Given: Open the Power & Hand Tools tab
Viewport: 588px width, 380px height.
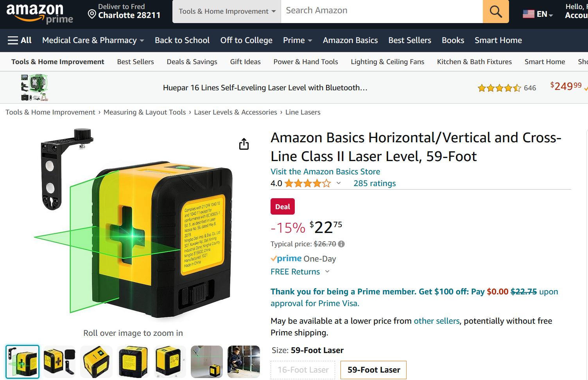Looking at the screenshot, I should click(306, 62).
